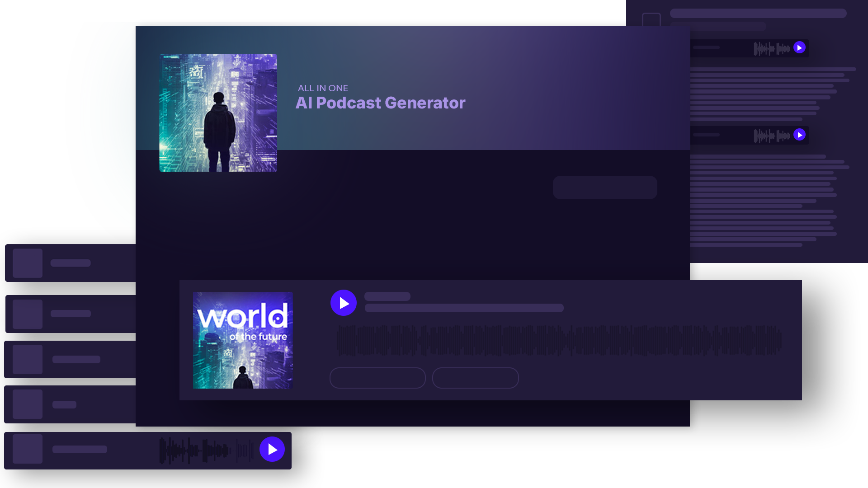Click the "ALL IN ONE" label

323,88
